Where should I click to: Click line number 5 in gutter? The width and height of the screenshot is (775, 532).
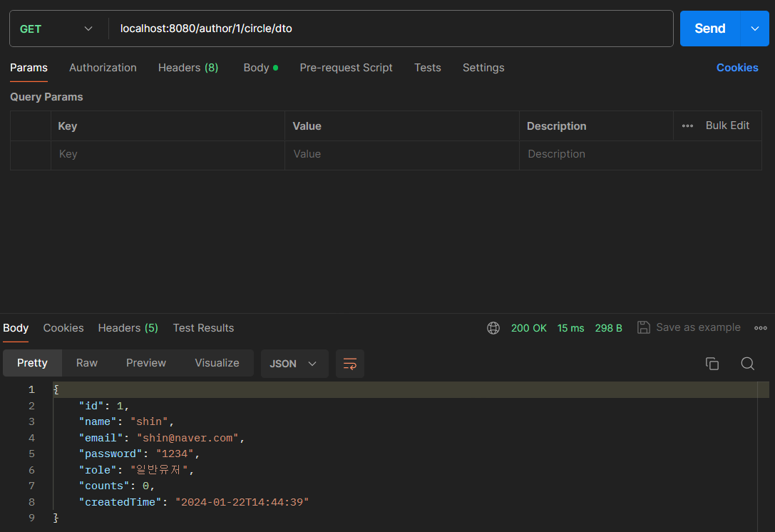coord(31,454)
